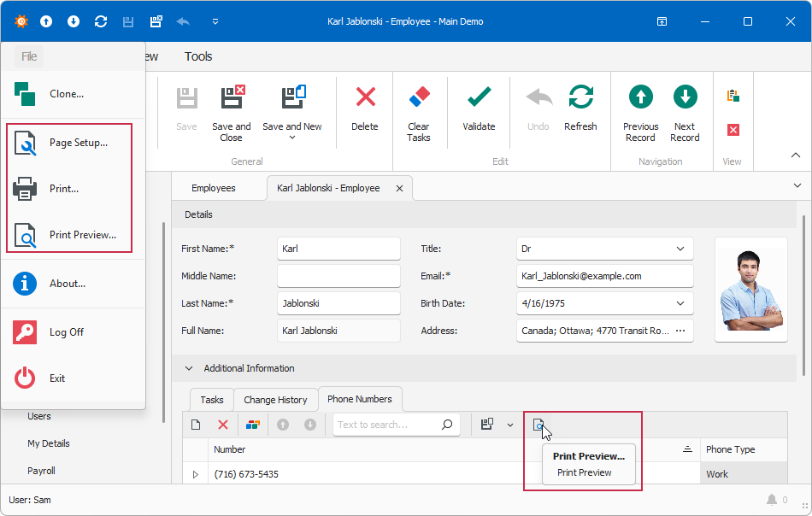Click the Undo arrow in the title bar toolbar
The width and height of the screenshot is (812, 516).
(182, 21)
